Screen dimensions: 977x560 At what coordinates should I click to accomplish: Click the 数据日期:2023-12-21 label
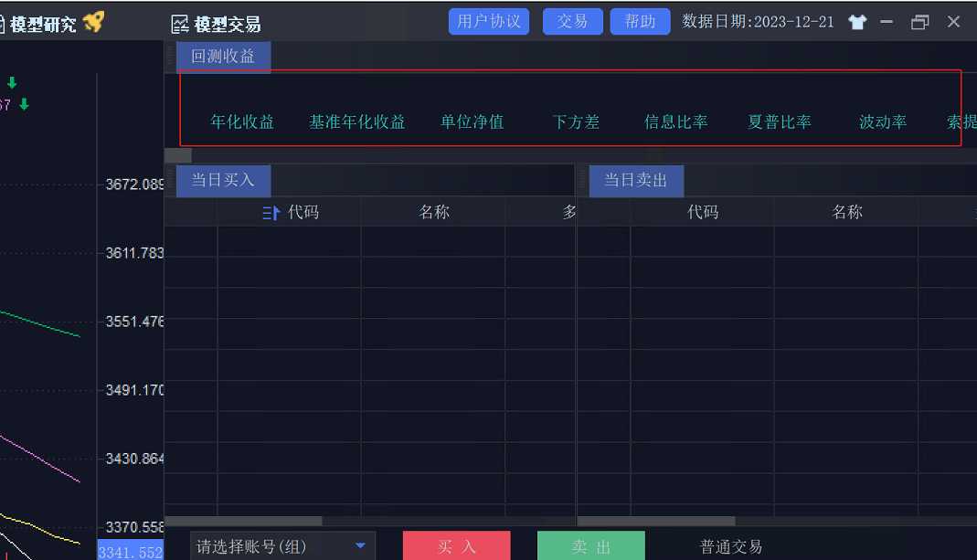[x=758, y=22]
